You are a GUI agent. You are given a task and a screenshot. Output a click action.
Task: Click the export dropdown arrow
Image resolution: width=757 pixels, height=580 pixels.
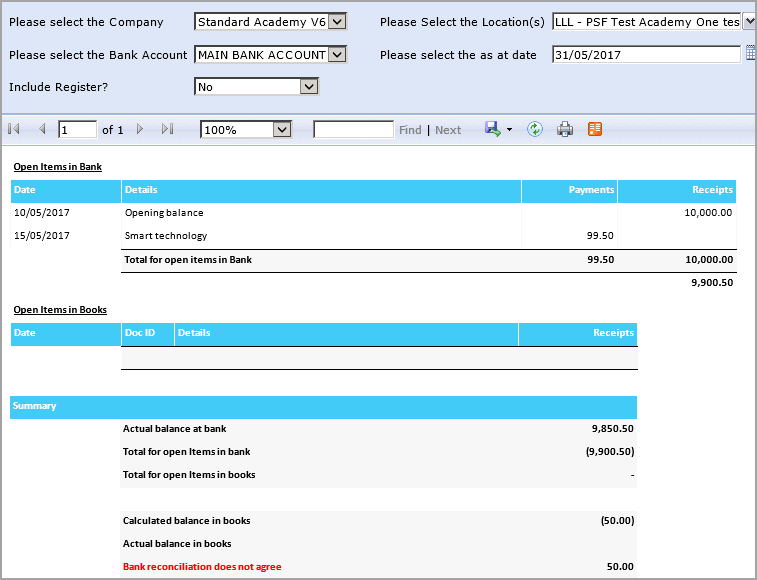point(509,130)
